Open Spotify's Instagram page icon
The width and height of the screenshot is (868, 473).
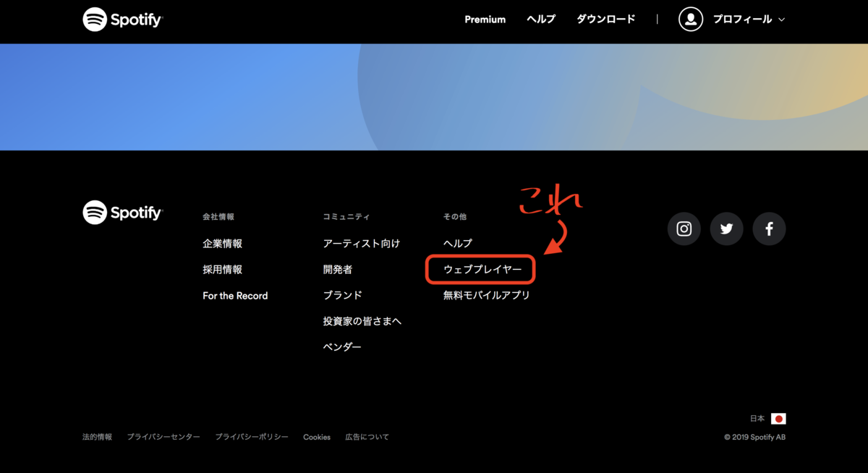[684, 229]
